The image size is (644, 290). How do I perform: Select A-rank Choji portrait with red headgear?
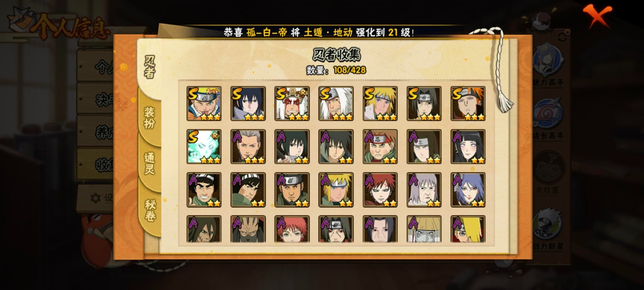coord(380,147)
